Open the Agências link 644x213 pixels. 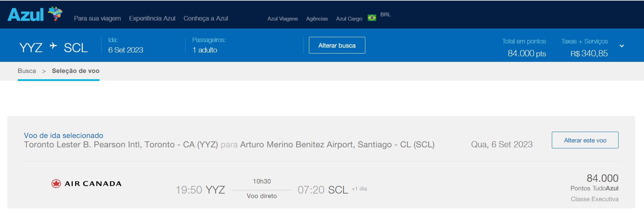317,19
